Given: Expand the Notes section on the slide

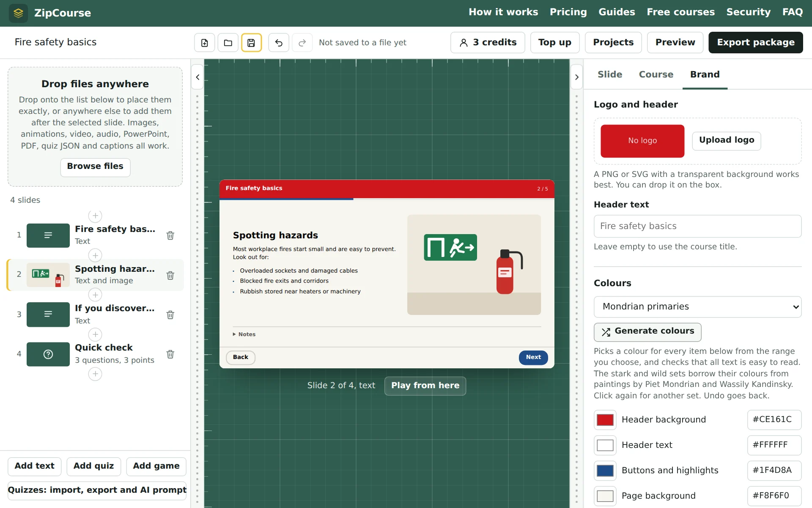Looking at the screenshot, I should click(x=244, y=334).
